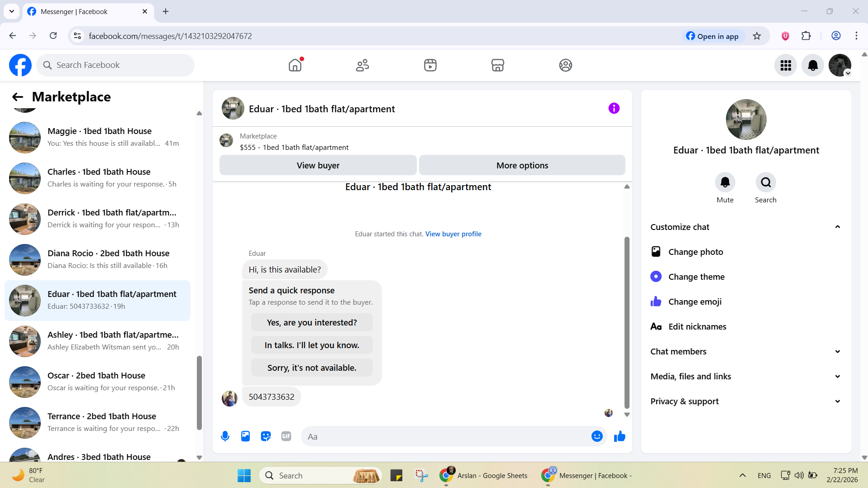Click the View buyer button
The image size is (868, 488).
click(318, 165)
